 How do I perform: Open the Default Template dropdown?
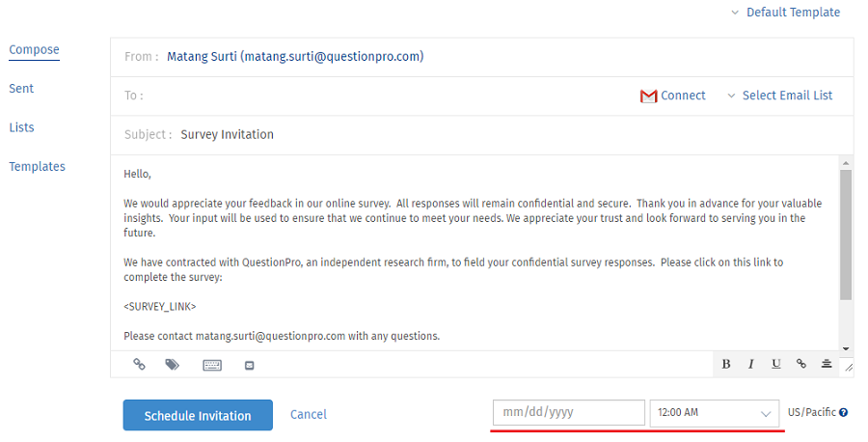tap(785, 13)
